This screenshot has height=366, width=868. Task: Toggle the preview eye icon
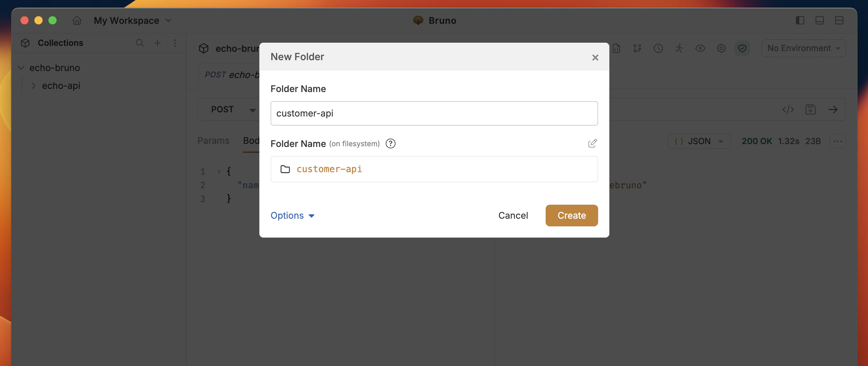pyautogui.click(x=700, y=48)
